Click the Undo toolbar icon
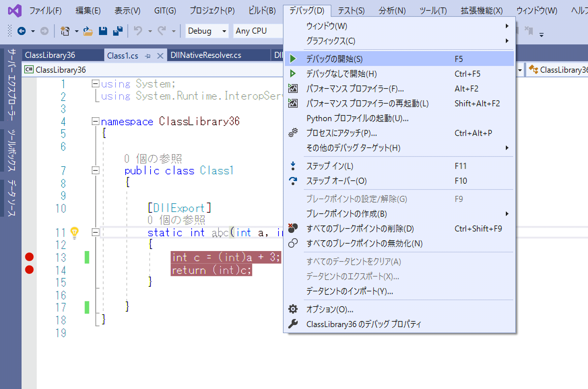 click(138, 31)
